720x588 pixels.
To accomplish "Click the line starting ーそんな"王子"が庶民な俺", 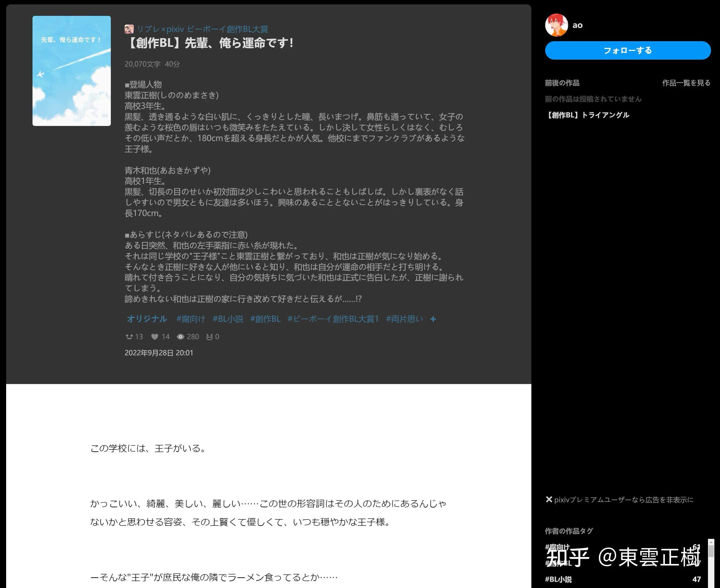I will pos(214,577).
